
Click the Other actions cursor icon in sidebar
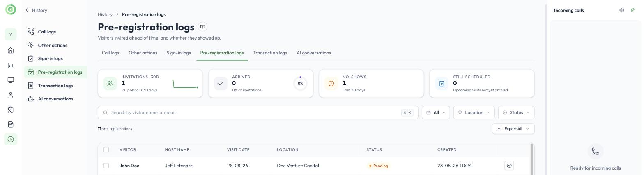coord(31,45)
